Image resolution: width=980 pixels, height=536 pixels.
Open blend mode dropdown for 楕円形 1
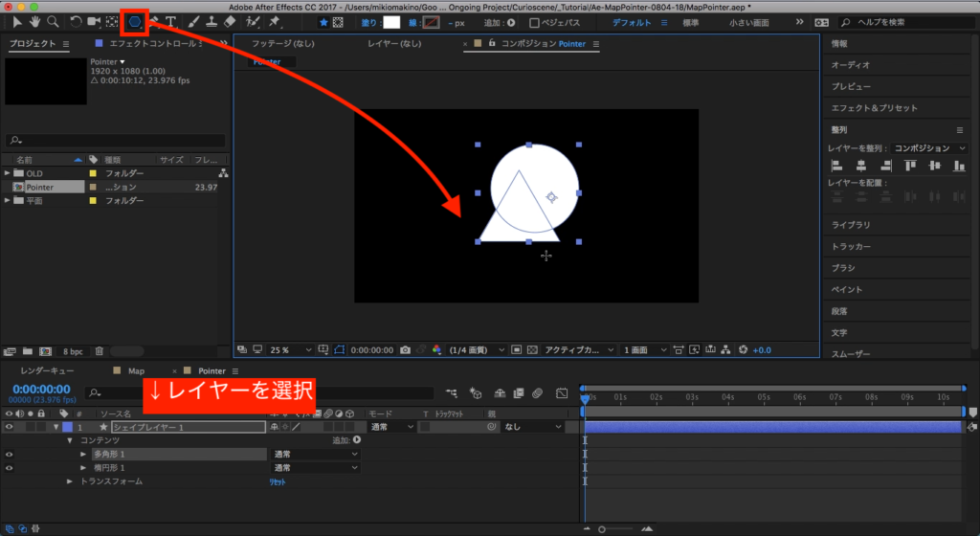pyautogui.click(x=315, y=467)
